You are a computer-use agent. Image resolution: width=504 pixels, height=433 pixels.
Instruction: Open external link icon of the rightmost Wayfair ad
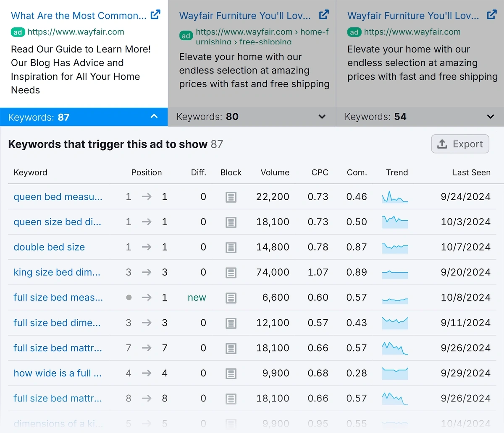(x=492, y=15)
